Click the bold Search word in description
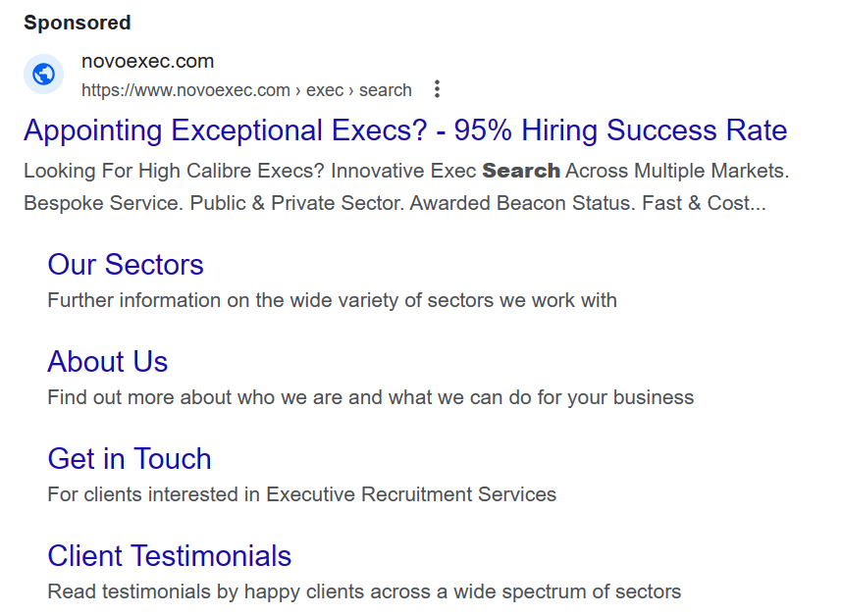Screen dimensions: 842x616 click(521, 171)
